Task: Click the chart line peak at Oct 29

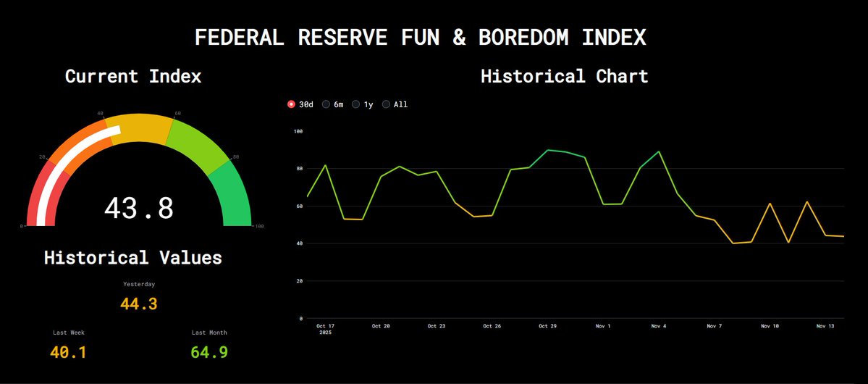Action: click(x=547, y=149)
